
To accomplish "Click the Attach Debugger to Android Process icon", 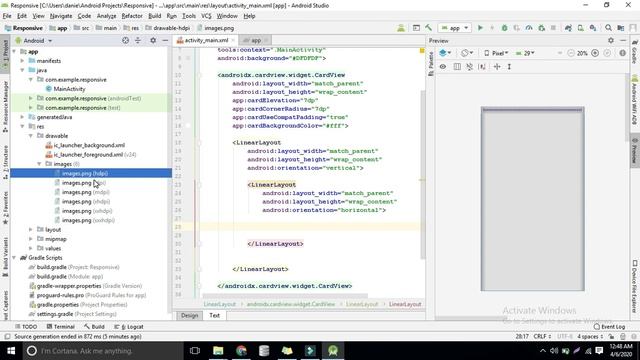I will (x=542, y=28).
